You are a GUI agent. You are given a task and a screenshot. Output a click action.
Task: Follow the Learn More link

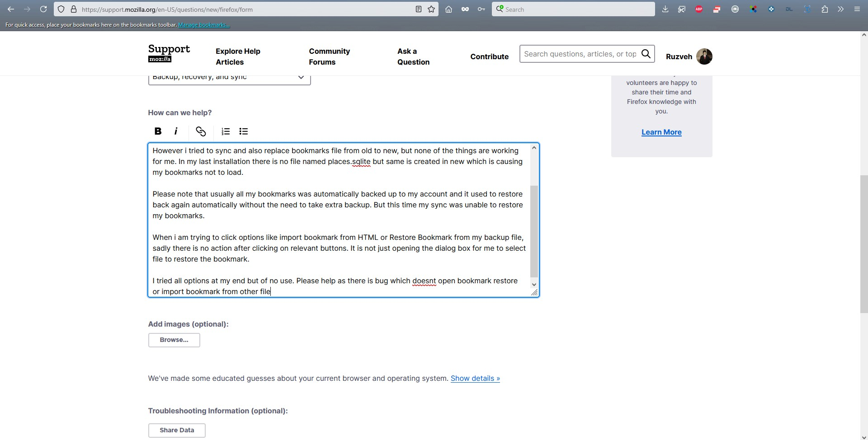coord(661,132)
